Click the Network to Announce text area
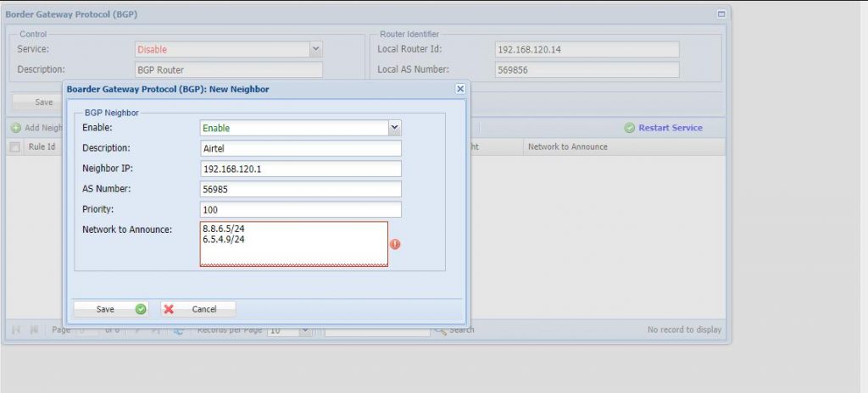Viewport: 868px width, 393px height. tap(293, 244)
